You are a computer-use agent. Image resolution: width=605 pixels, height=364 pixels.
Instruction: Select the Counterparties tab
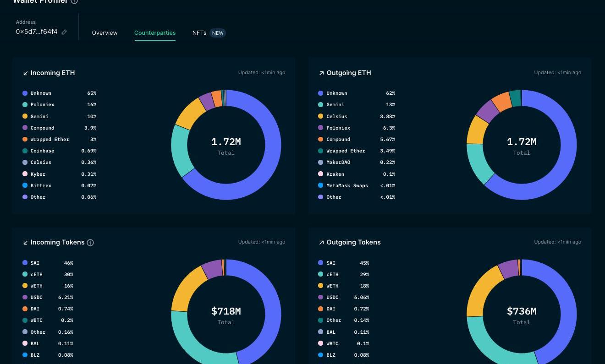click(155, 33)
